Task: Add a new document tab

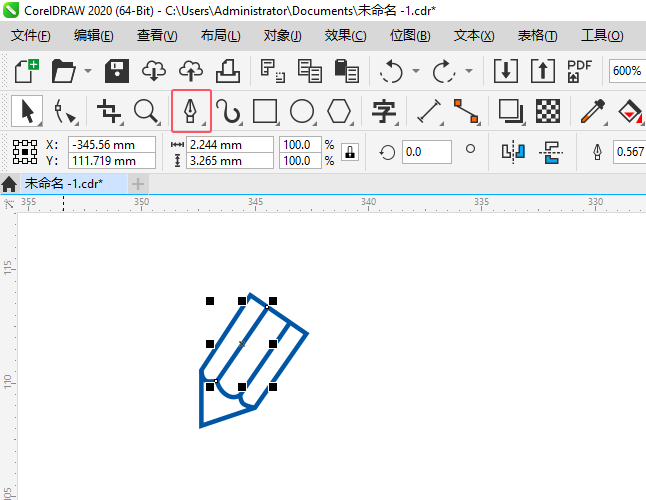Action: (x=138, y=184)
